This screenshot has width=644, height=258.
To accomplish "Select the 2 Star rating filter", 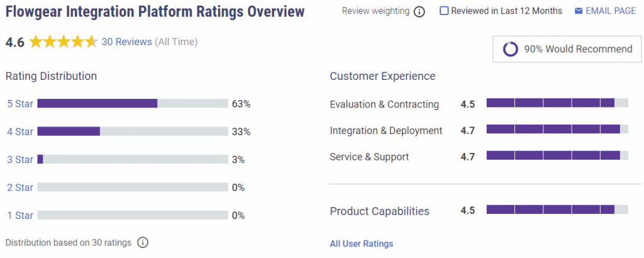I will 20,188.
